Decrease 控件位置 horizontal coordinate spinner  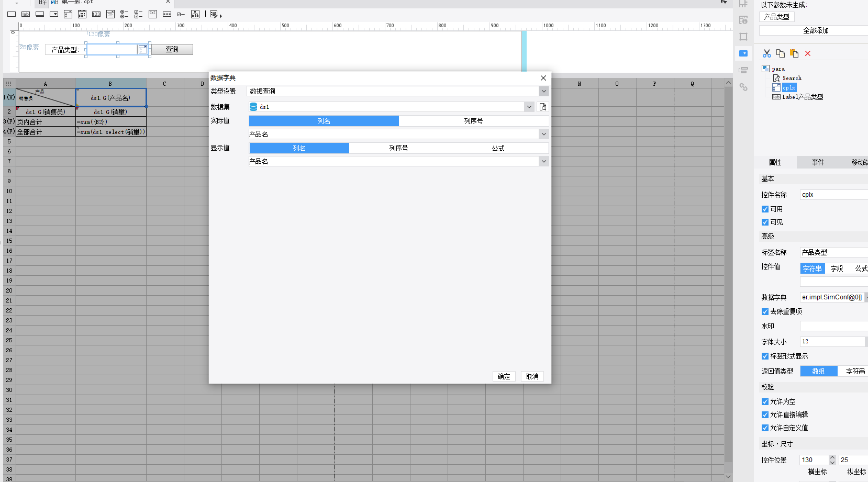click(x=832, y=463)
